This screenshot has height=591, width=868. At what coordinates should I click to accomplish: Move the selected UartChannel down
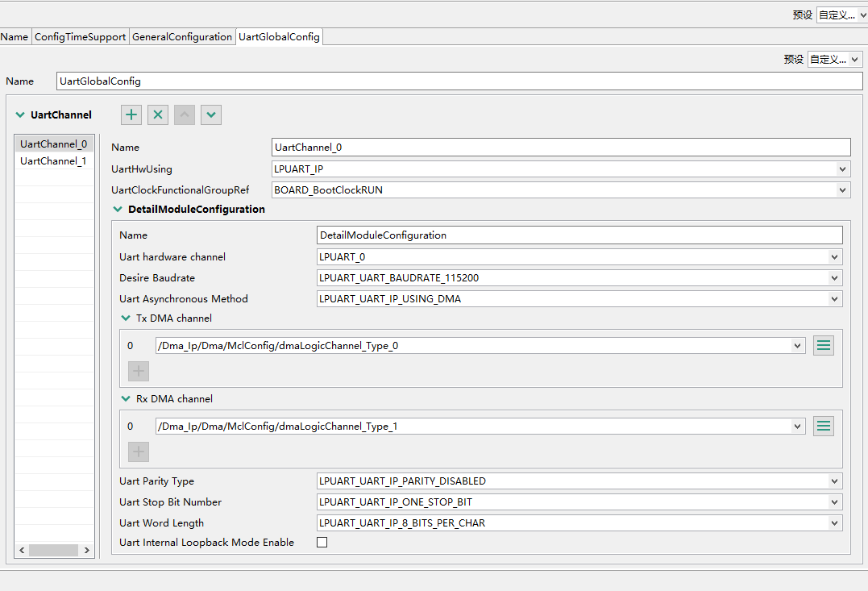click(210, 114)
